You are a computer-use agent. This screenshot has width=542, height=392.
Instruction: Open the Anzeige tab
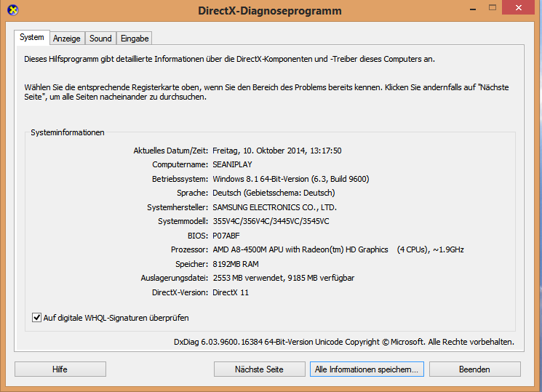coord(67,39)
